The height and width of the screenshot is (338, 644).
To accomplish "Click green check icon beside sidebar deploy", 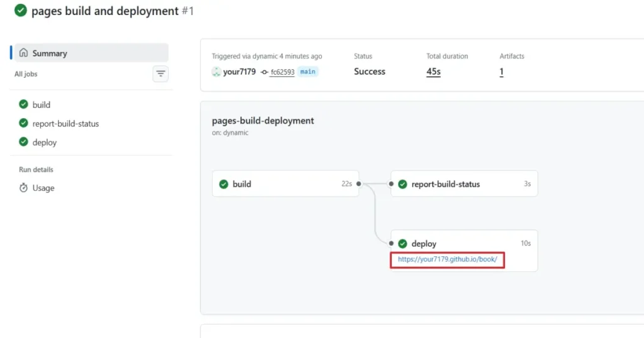I will tap(23, 142).
